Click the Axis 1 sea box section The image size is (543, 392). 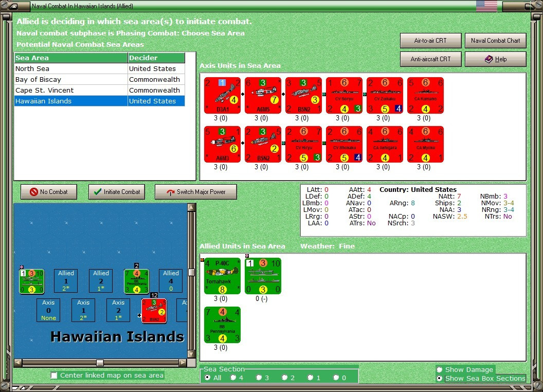click(83, 310)
